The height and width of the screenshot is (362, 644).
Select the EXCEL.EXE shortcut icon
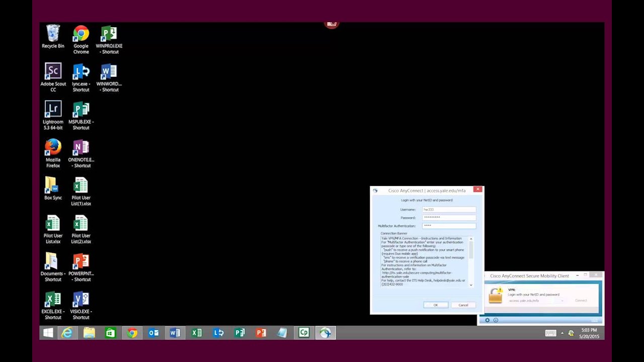coord(53,305)
